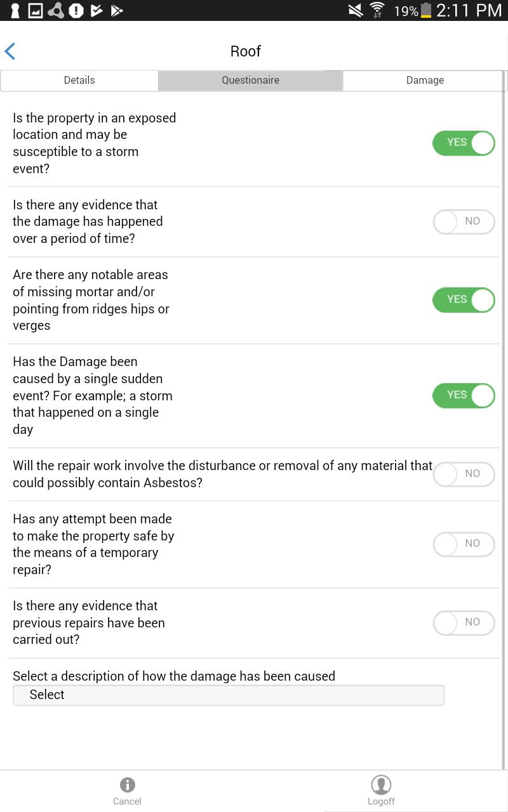Viewport: 508px width, 812px height.
Task: Tap the screenshot image icon in status bar
Action: 35,10
